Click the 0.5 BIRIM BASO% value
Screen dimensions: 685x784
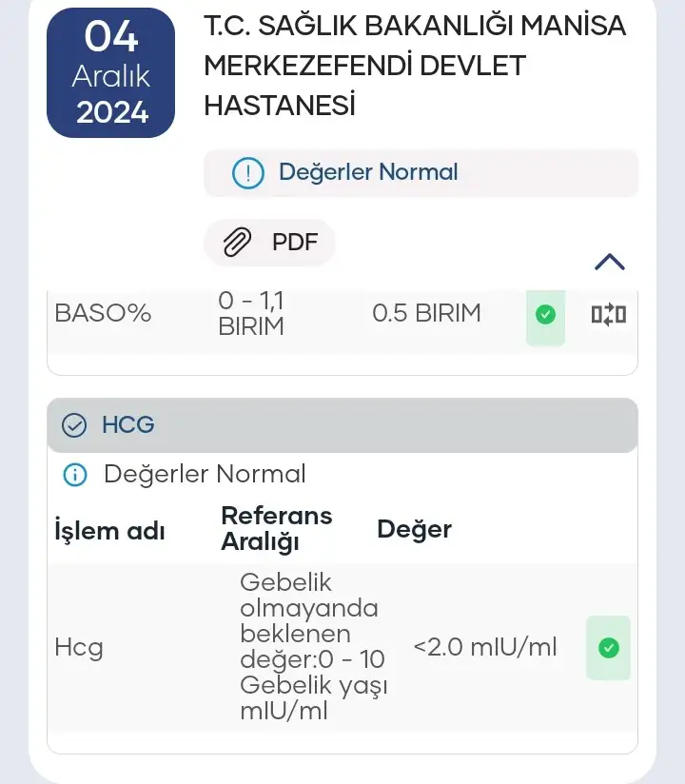[426, 313]
